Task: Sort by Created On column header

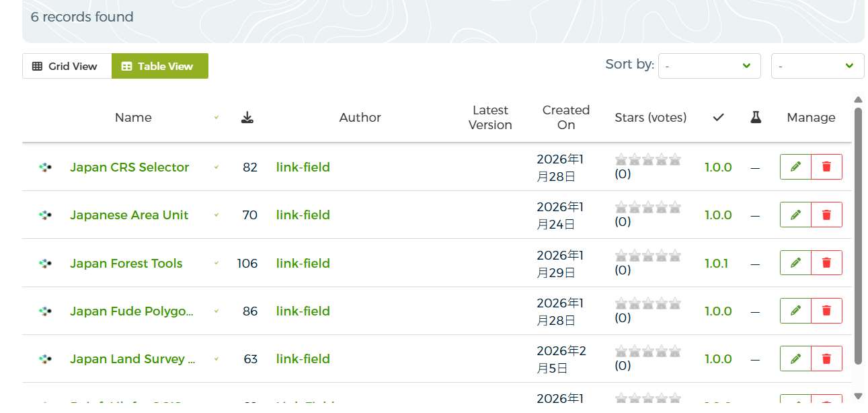Action: 565,118
